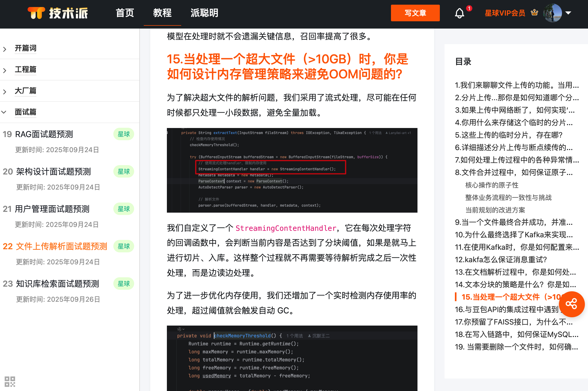The image size is (588, 391).
Task: Open the QR code icon at bottom left
Action: point(10,381)
